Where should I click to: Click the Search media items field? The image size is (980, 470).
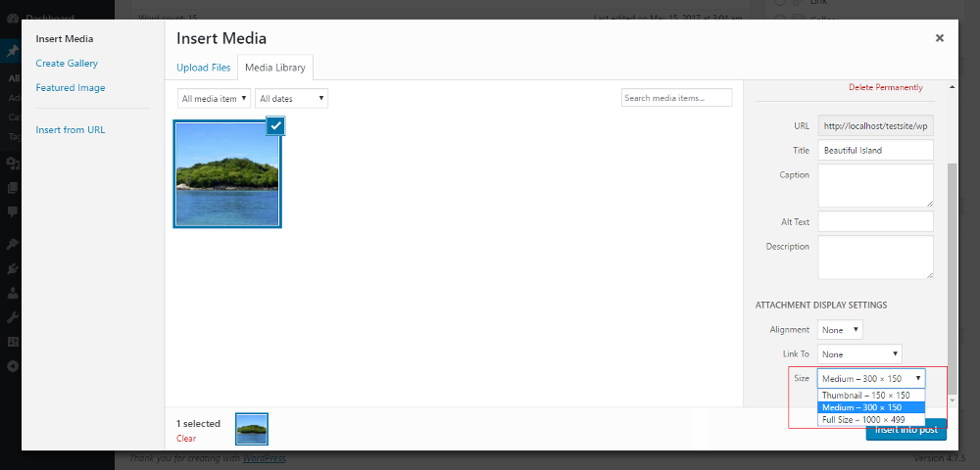click(676, 98)
